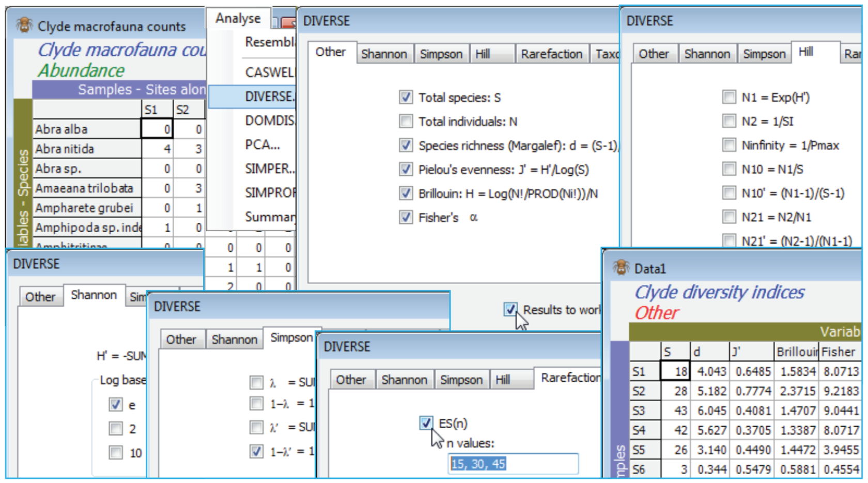
Task: Open the Analyse menu
Action: pos(238,18)
